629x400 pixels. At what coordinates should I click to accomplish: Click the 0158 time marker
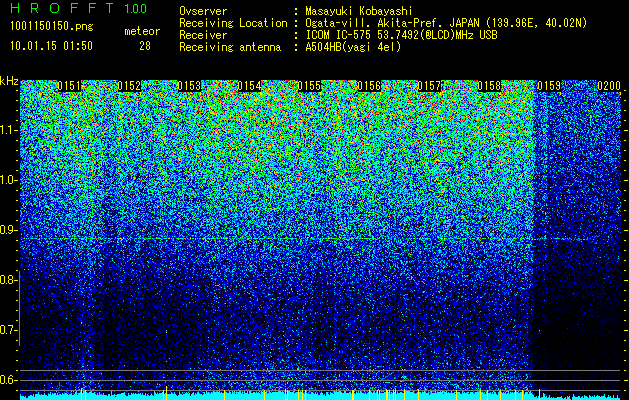click(x=489, y=86)
